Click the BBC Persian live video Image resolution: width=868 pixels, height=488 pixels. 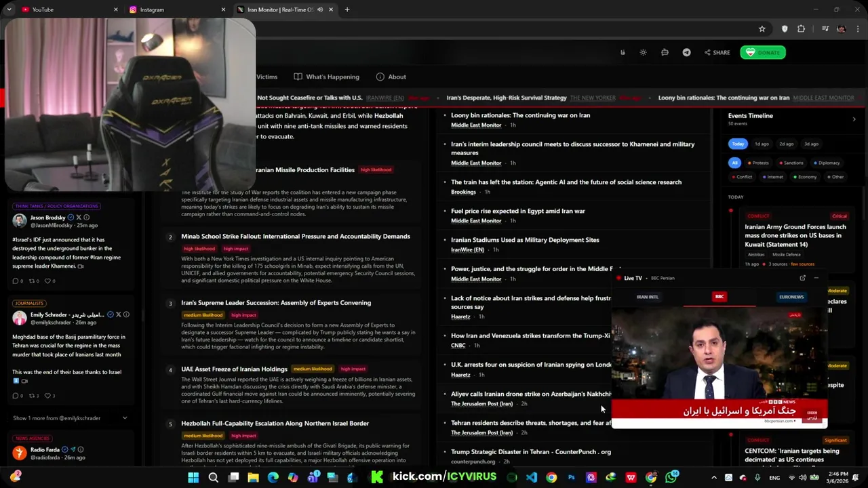(719, 366)
